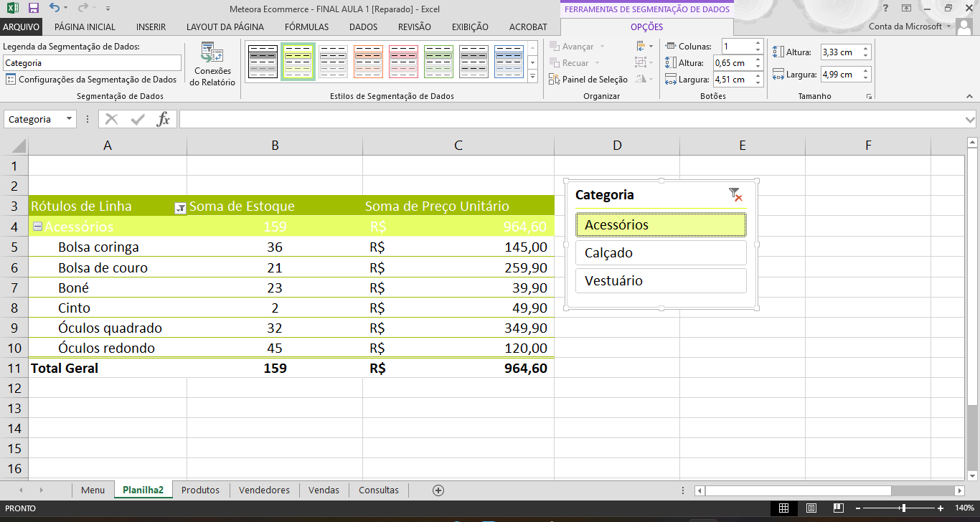The height and width of the screenshot is (522, 980).
Task: Expand the formula bar
Action: click(971, 120)
